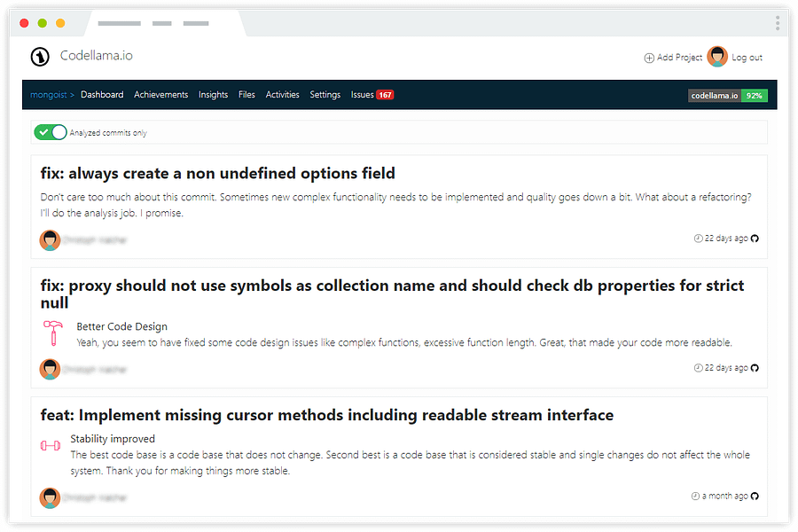Select the 'Stability improved' achievement heading
The height and width of the screenshot is (532, 798).
113,439
